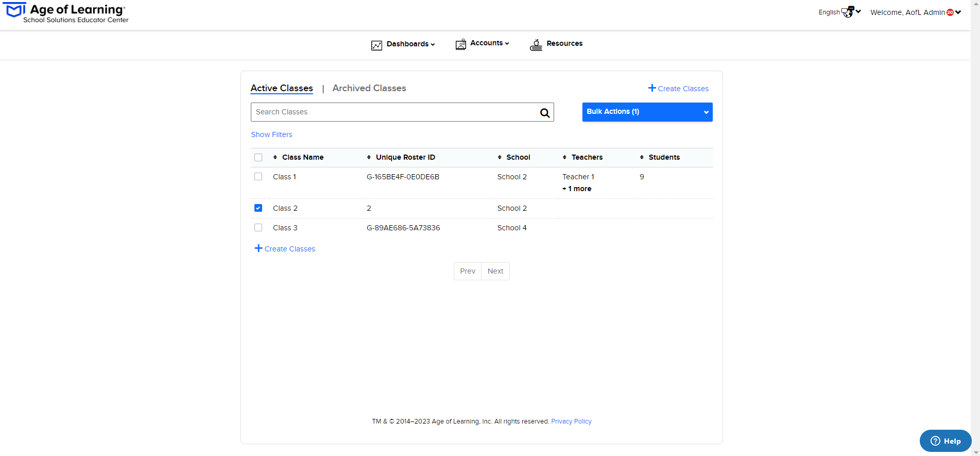The height and width of the screenshot is (456, 980).
Task: Click plus icon of top Create Classes
Action: pyautogui.click(x=652, y=88)
